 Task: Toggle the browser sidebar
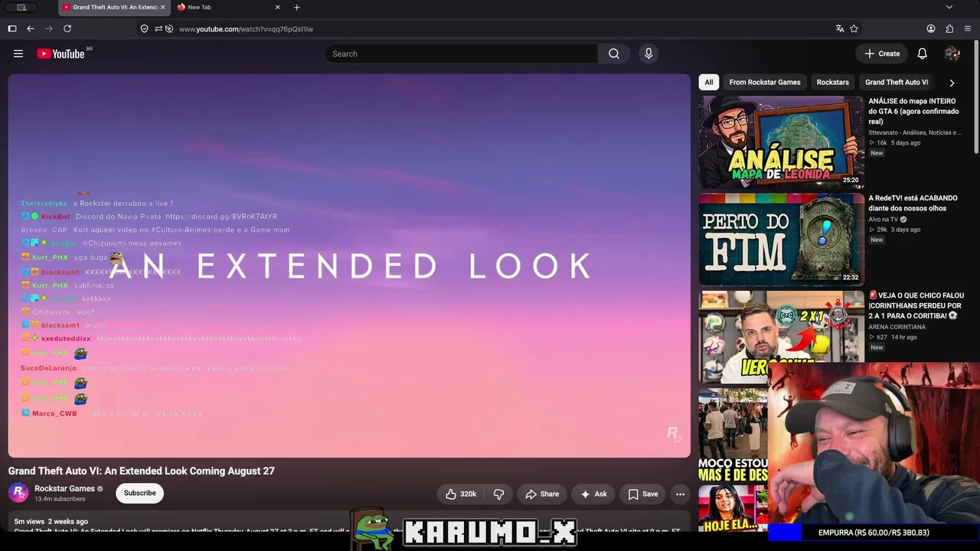pos(12,29)
